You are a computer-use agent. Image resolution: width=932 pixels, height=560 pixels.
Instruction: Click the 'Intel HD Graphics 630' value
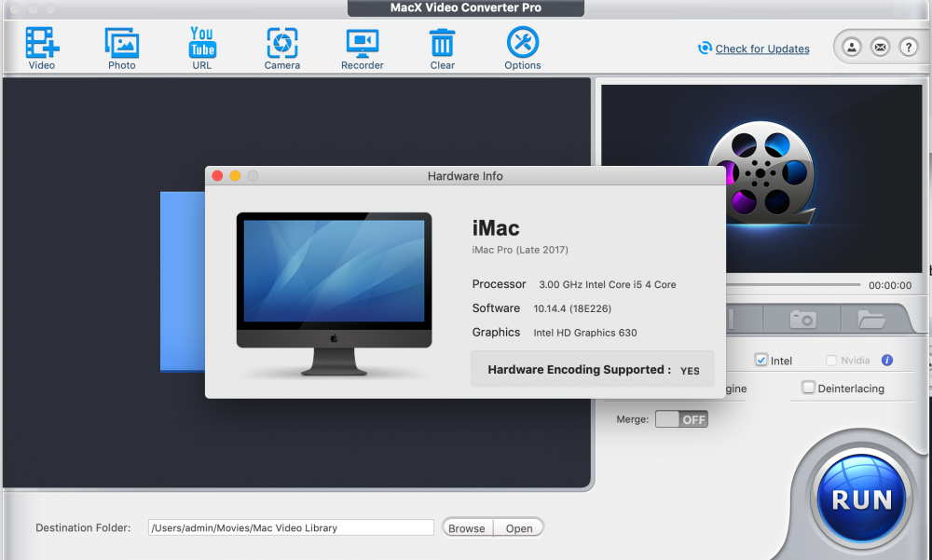click(x=585, y=333)
